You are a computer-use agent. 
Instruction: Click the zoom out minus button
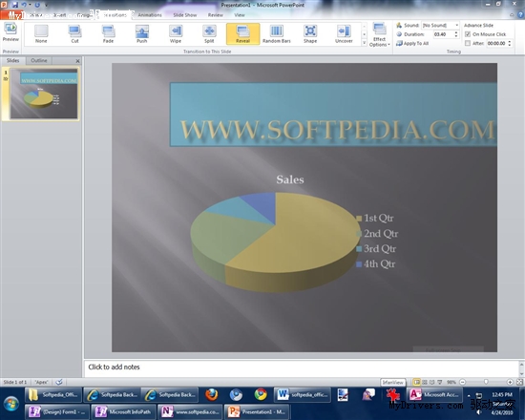462,382
